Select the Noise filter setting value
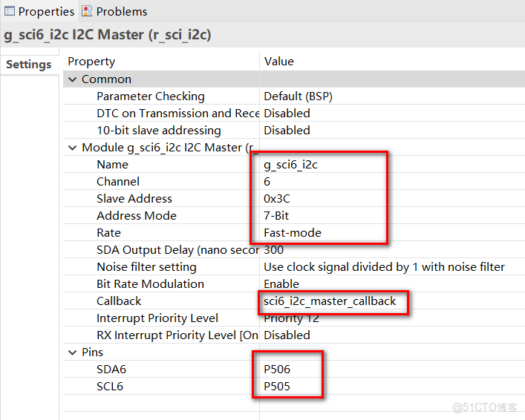Image resolution: width=525 pixels, height=420 pixels. coord(384,267)
